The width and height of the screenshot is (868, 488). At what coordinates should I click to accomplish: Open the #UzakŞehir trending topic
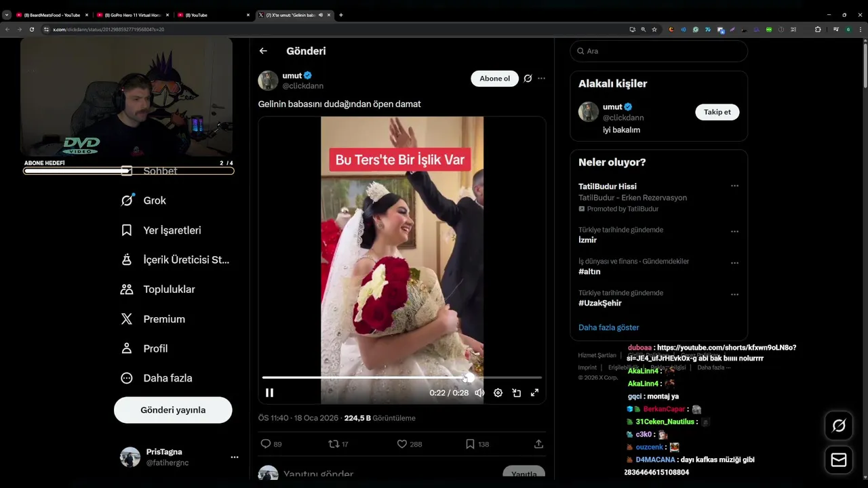click(599, 303)
